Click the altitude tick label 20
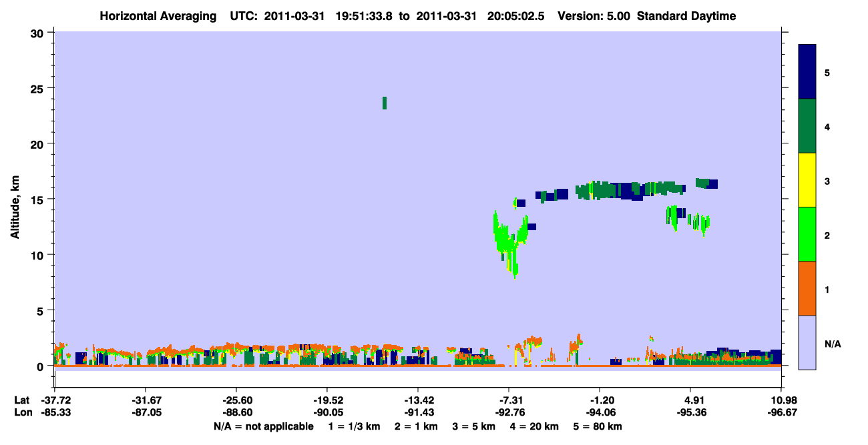Image resolution: width=868 pixels, height=445 pixels. coord(39,143)
